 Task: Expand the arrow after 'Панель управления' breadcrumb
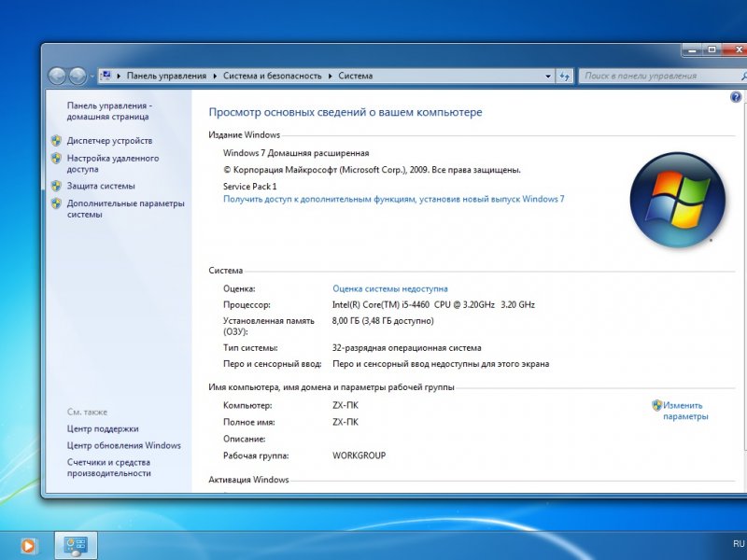tap(215, 76)
